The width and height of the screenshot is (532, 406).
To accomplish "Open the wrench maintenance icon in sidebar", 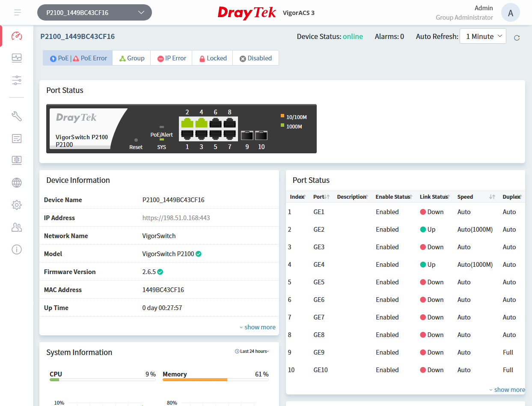I will (17, 116).
